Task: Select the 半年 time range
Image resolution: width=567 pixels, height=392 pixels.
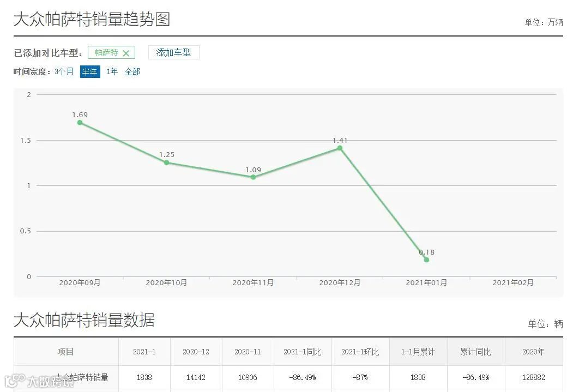Action: pyautogui.click(x=89, y=71)
